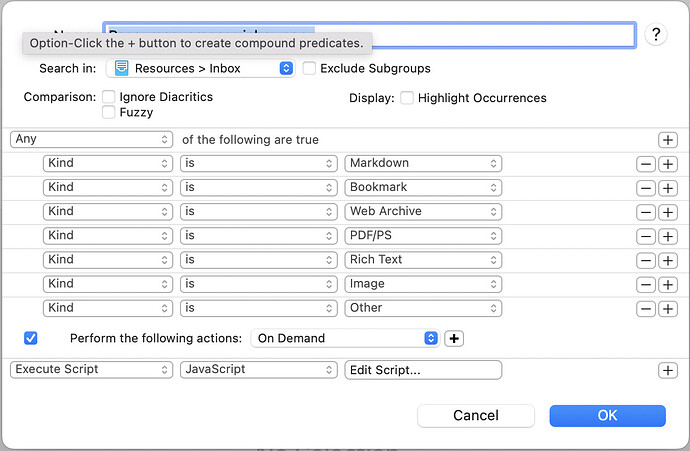690x451 pixels.
Task: Open the 'is' operator dropdown in the Image row
Action: pyautogui.click(x=259, y=284)
